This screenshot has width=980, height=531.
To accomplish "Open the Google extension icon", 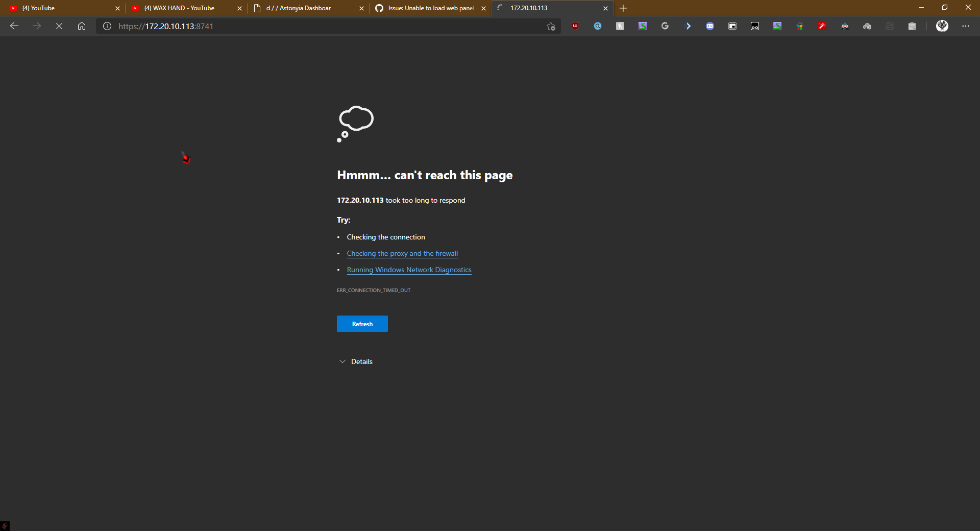I will (x=665, y=26).
